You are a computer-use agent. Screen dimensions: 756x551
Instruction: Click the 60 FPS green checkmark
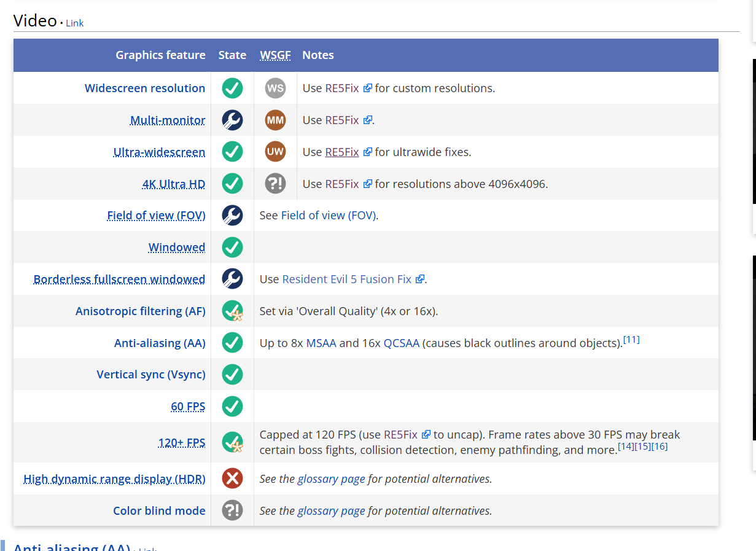pos(232,407)
